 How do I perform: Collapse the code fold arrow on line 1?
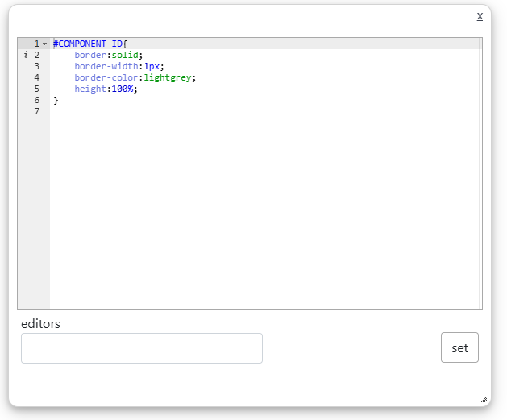point(44,44)
